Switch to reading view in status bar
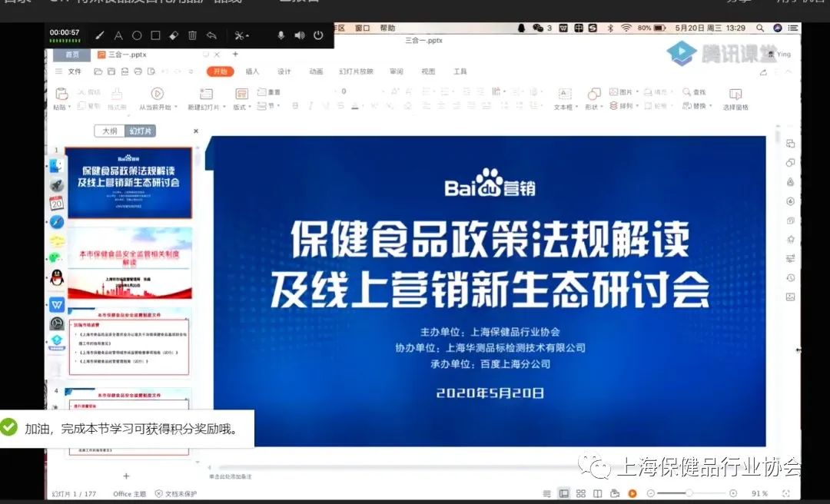 tap(598, 494)
